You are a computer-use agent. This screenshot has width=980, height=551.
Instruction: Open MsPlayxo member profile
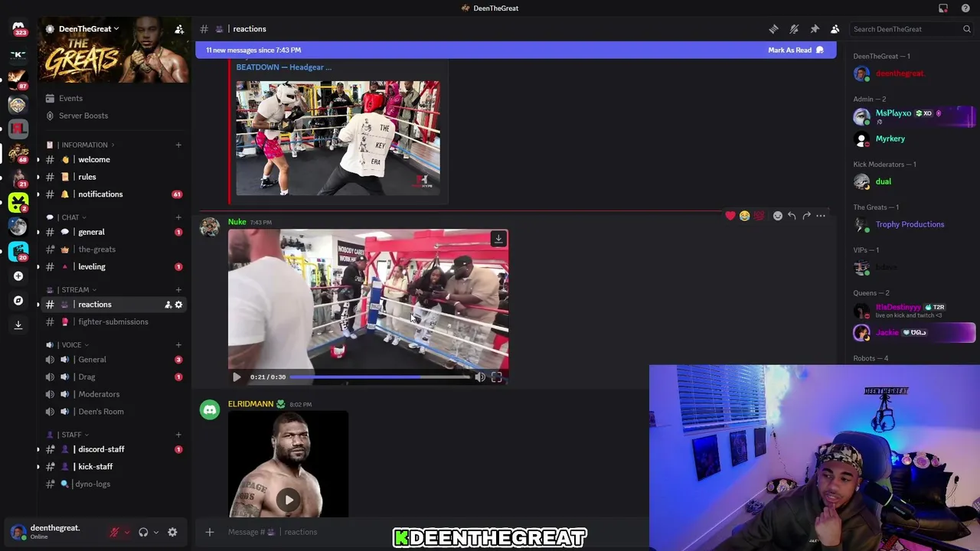click(915, 116)
